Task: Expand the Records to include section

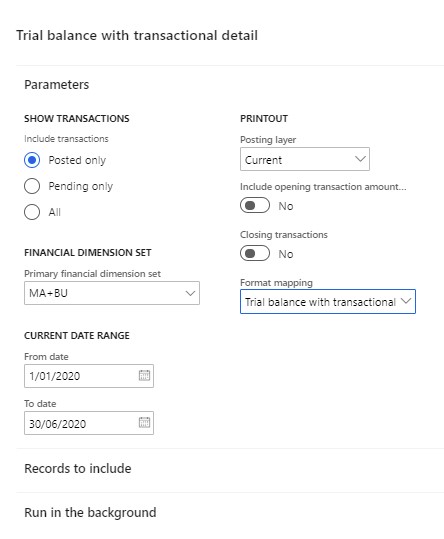Action: (78, 469)
